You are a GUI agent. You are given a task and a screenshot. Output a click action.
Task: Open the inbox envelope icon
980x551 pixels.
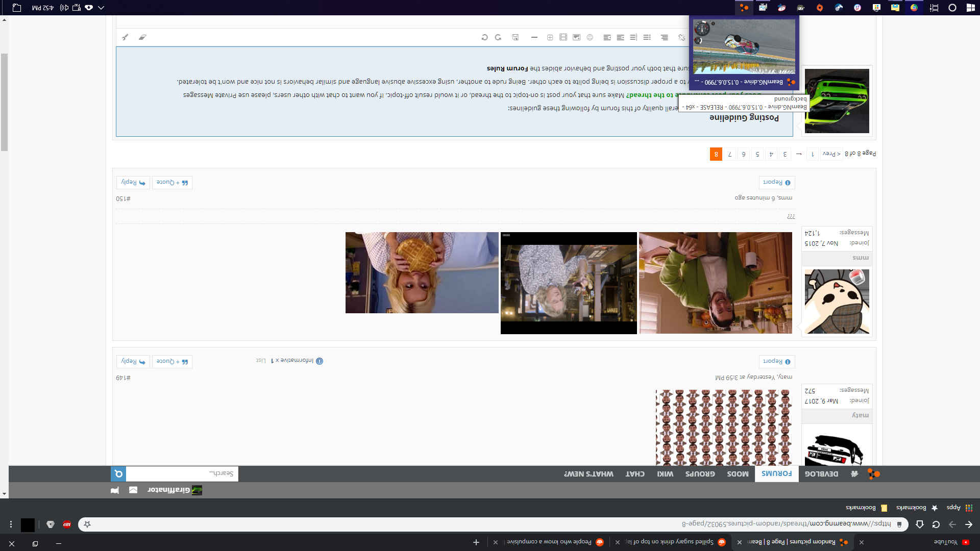tap(133, 490)
